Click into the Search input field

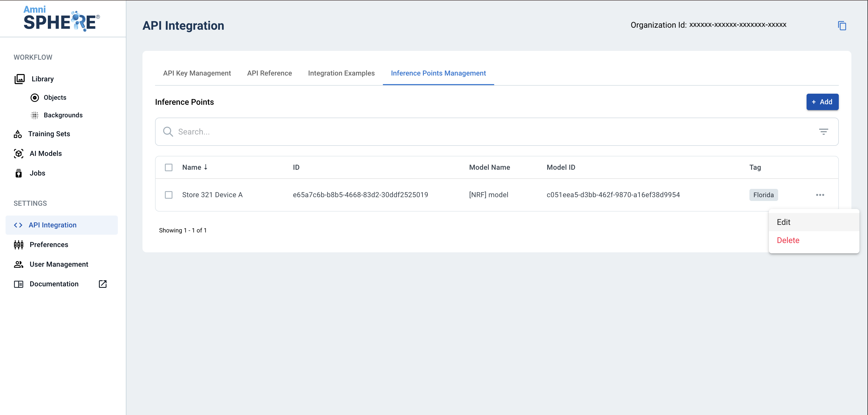click(x=472, y=132)
